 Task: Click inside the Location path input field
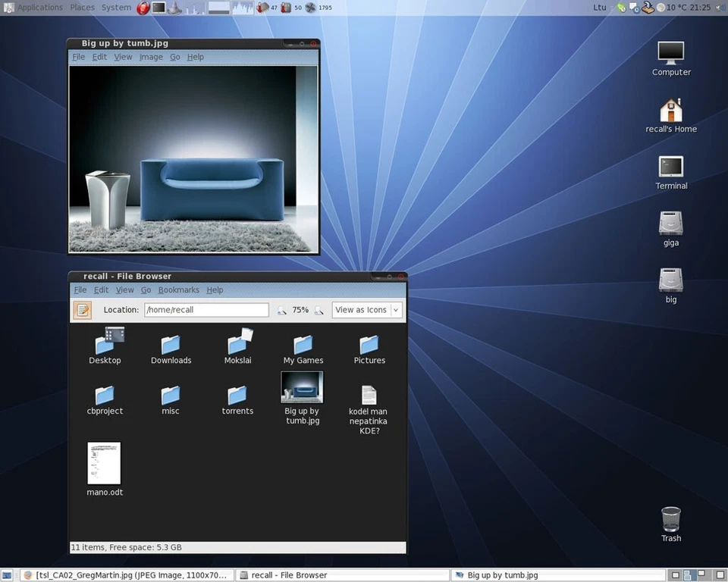point(205,310)
